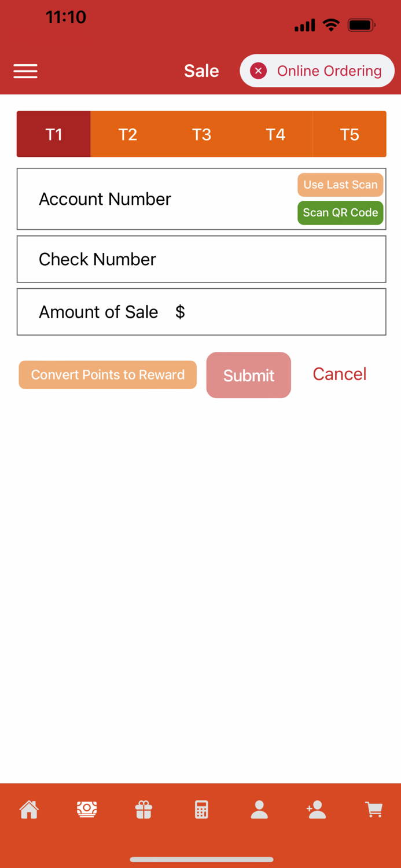
Task: Open the calculator icon
Action: pos(200,810)
